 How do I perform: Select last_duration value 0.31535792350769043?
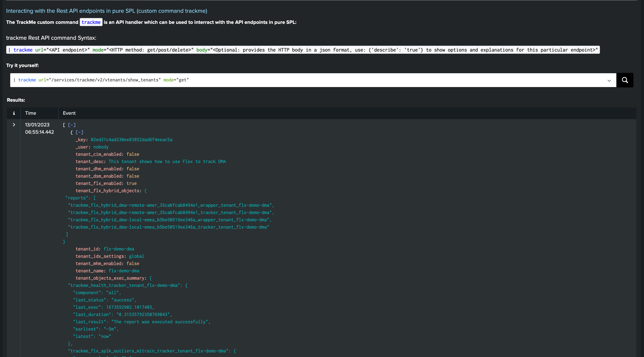(143, 315)
